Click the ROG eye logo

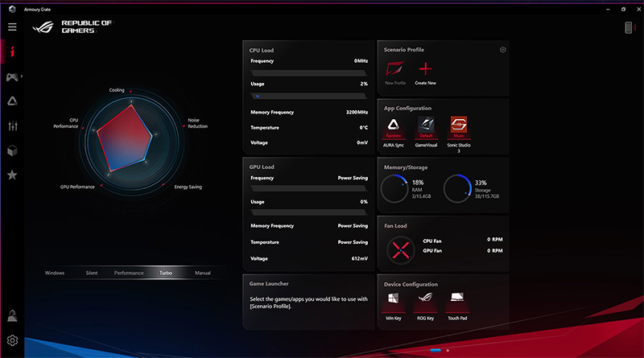pyautogui.click(x=43, y=27)
